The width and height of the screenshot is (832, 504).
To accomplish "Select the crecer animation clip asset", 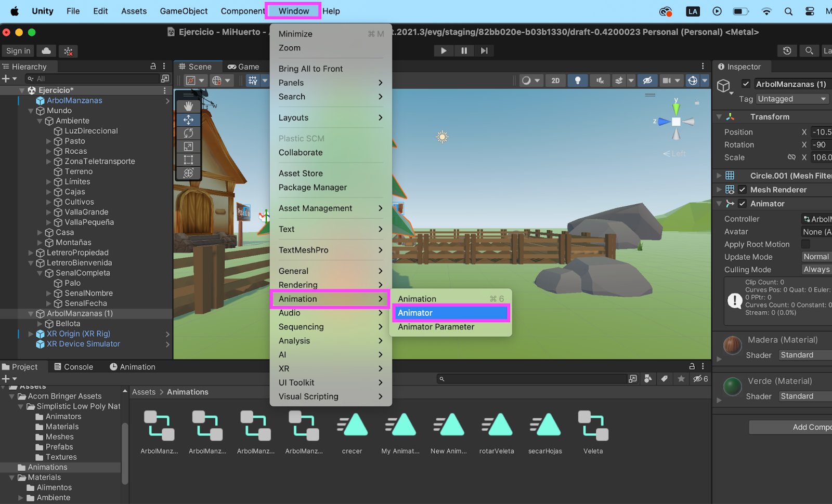I will point(352,433).
